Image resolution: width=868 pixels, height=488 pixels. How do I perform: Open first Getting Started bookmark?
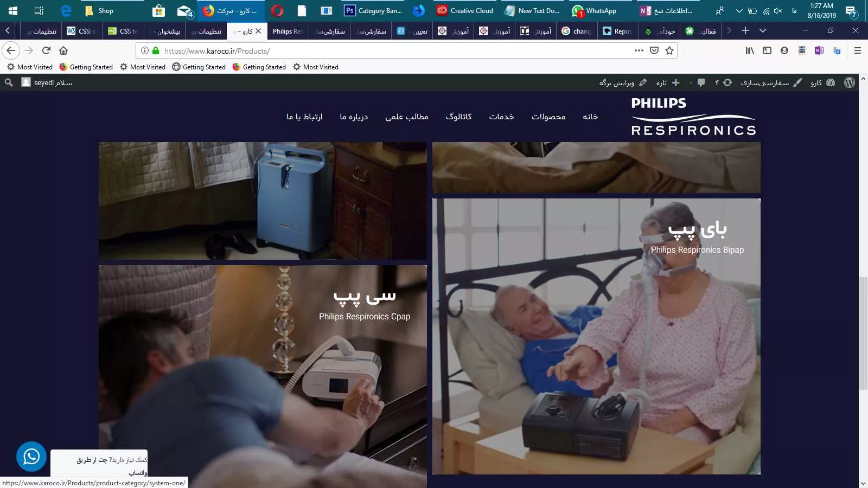[86, 67]
